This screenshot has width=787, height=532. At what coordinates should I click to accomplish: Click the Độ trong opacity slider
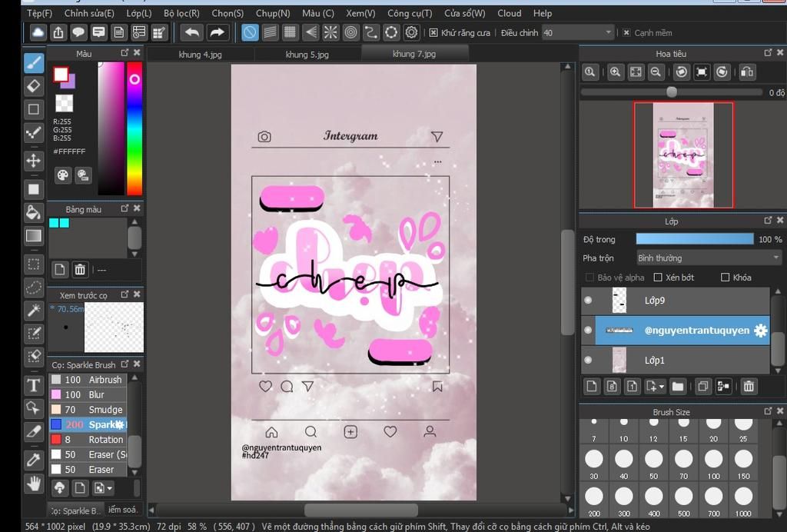coord(695,239)
